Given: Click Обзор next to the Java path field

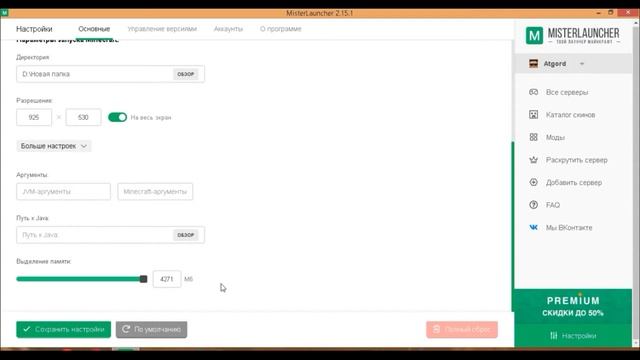Looking at the screenshot, I should point(186,235).
